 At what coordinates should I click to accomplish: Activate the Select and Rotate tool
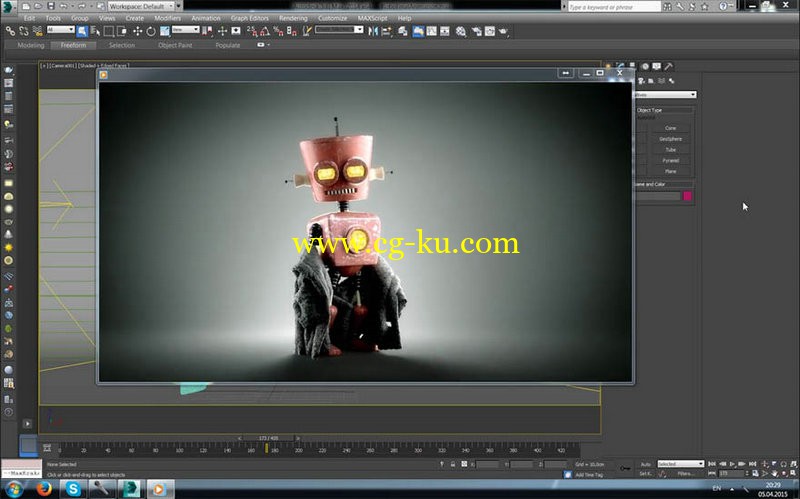151,31
